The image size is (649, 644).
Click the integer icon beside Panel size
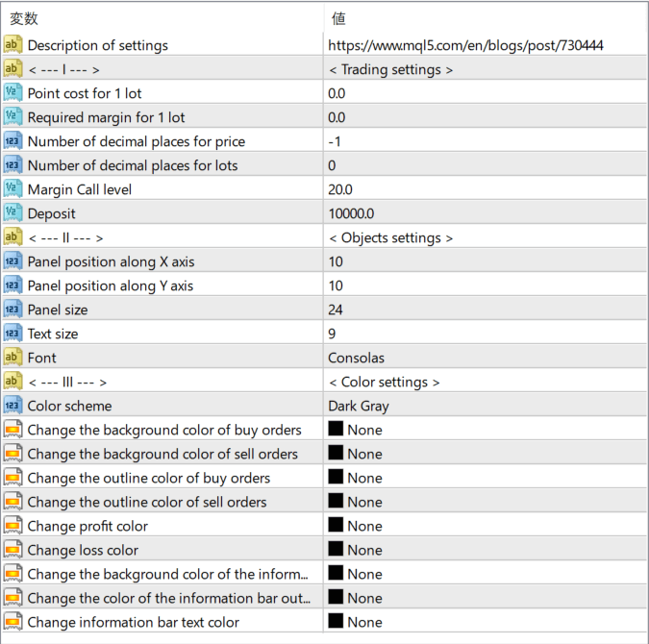pyautogui.click(x=12, y=310)
